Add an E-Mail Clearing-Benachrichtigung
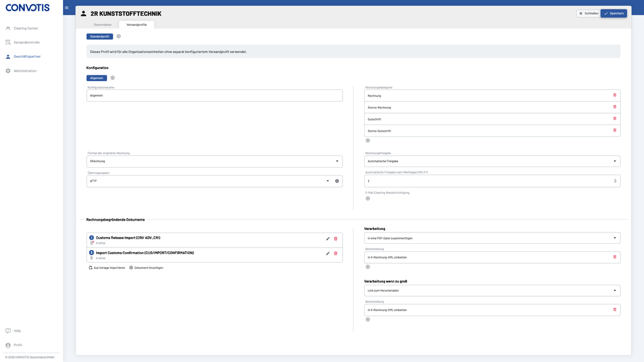The image size is (644, 362). [x=368, y=199]
